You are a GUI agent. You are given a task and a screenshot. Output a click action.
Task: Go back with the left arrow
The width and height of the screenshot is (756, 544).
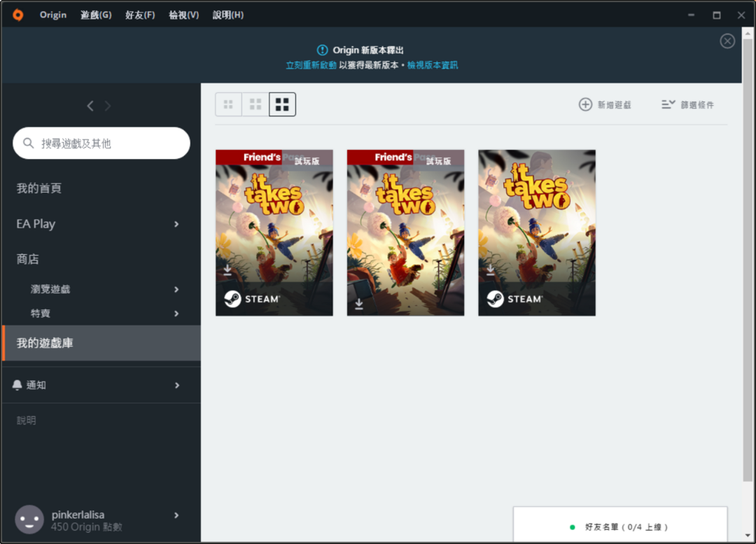(90, 106)
